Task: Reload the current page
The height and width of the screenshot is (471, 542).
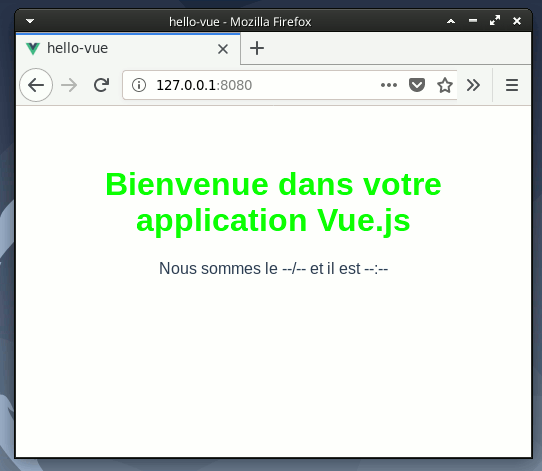Action: [101, 85]
